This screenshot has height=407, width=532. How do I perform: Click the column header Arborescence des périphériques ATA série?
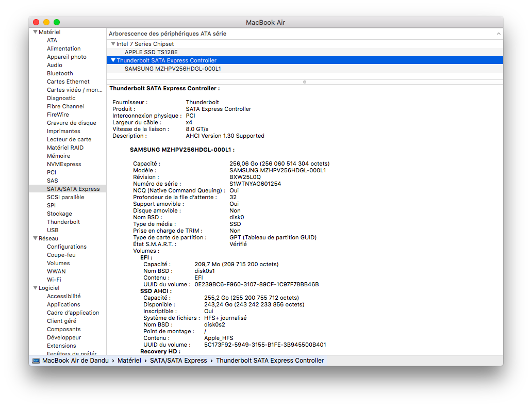coord(168,34)
